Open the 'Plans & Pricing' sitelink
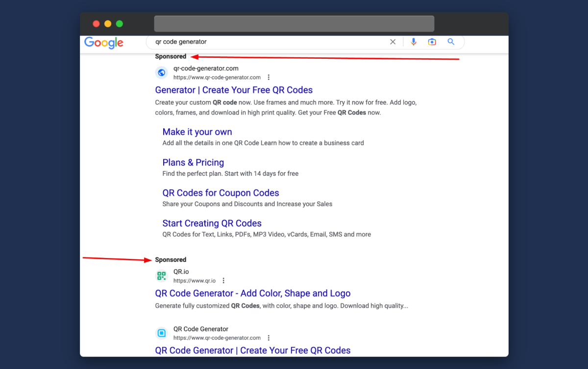Screen dimensions: 588x369 pos(193,162)
